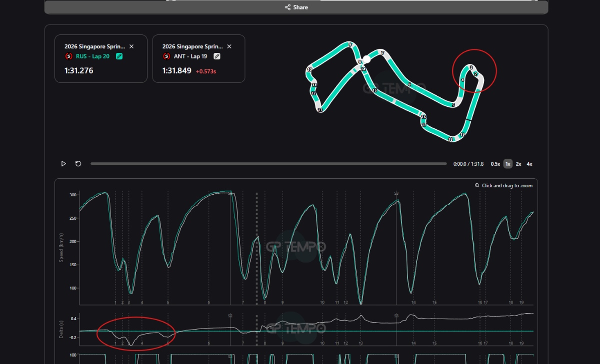Viewport: 600px width, 364px height.
Task: Click the ANT - Lap 19 label
Action: pos(190,56)
